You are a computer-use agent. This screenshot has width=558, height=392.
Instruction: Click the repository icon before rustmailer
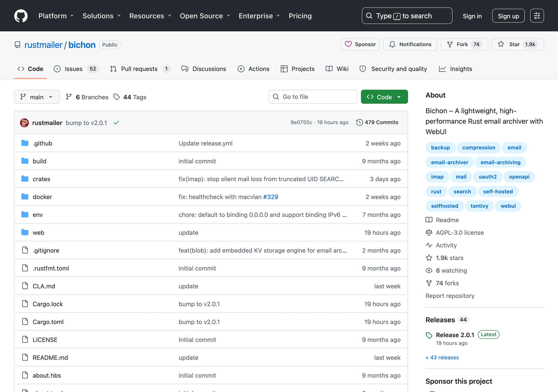pos(17,45)
